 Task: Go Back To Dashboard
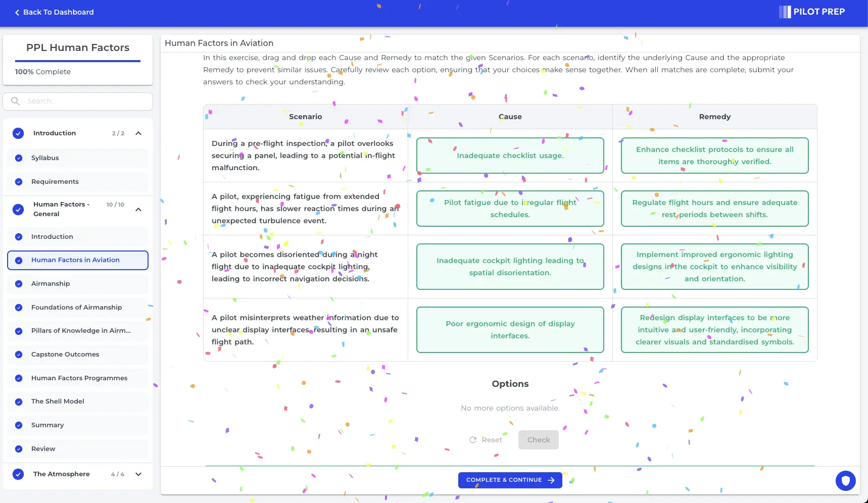pos(54,12)
